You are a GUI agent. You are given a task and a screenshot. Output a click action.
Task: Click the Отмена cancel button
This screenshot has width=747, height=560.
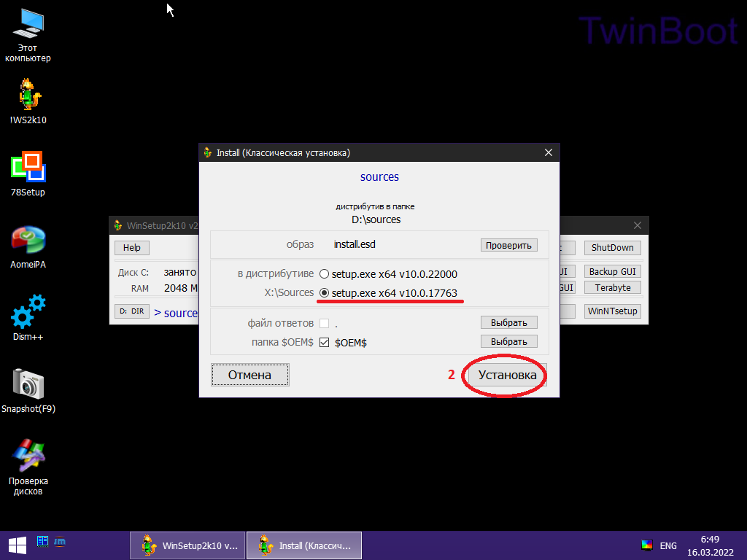(249, 376)
